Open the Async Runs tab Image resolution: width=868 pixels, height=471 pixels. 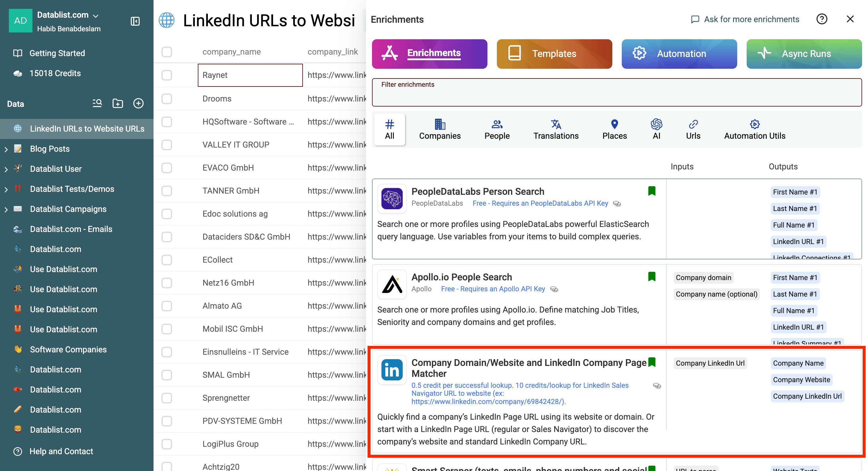pyautogui.click(x=804, y=54)
